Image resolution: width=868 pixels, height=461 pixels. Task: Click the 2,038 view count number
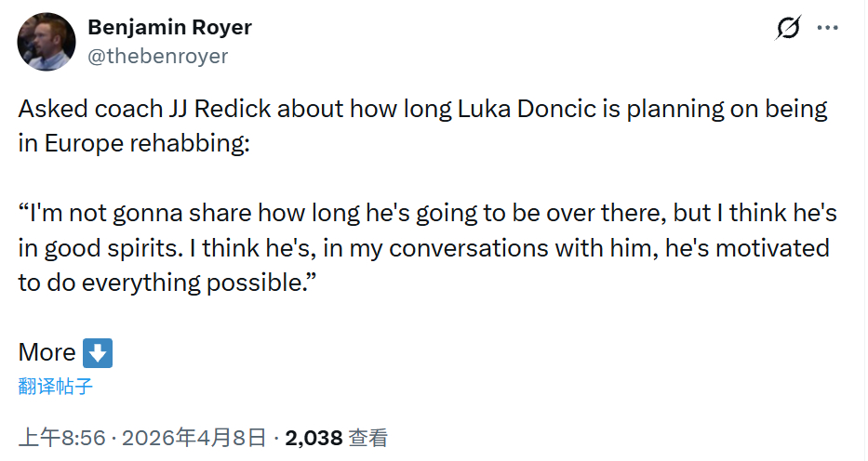(x=314, y=438)
